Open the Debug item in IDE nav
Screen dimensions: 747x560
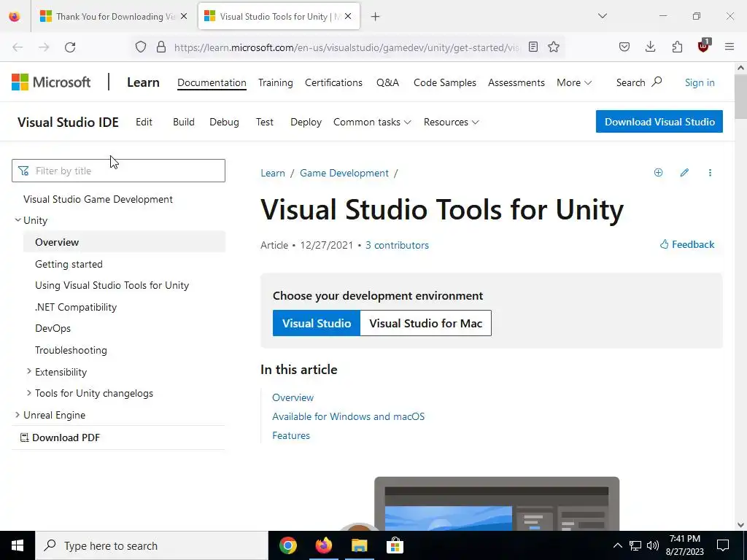224,122
